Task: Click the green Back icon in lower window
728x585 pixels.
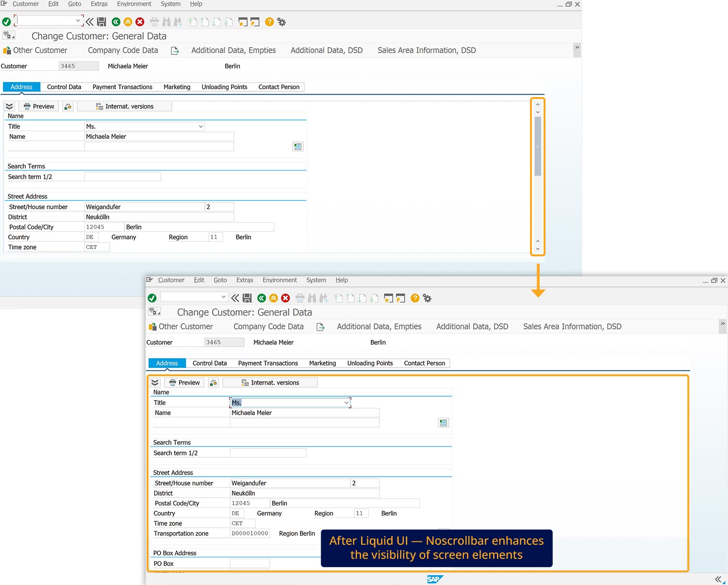Action: 262,298
